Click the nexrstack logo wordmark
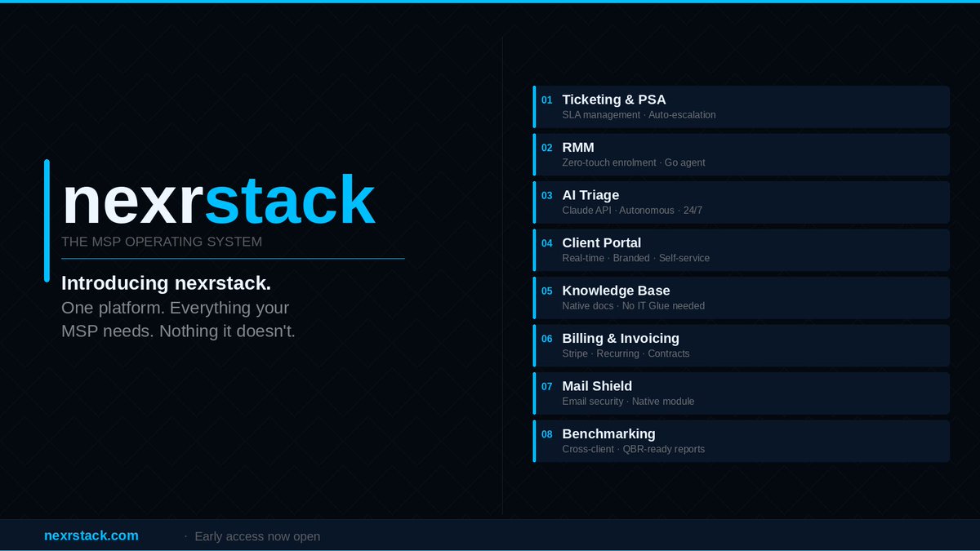980x551 pixels. click(218, 200)
